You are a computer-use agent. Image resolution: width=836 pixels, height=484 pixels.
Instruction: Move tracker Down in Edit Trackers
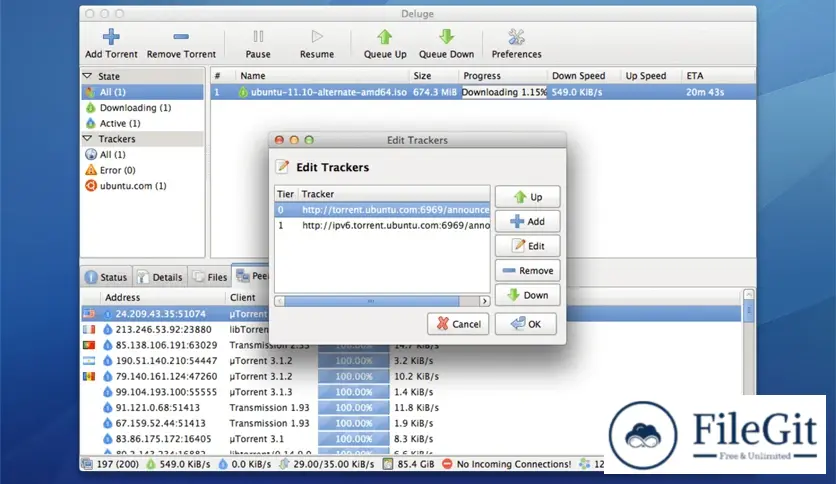(x=527, y=295)
